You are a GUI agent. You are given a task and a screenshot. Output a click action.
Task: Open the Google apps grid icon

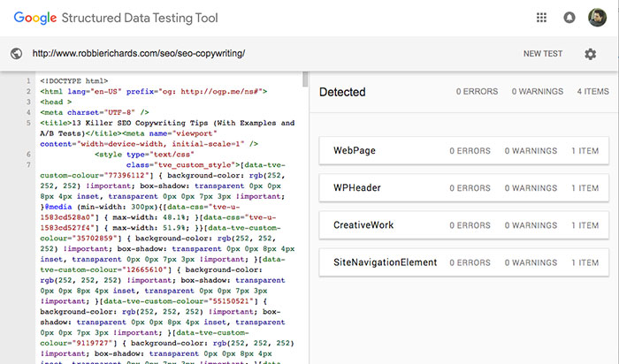[541, 18]
